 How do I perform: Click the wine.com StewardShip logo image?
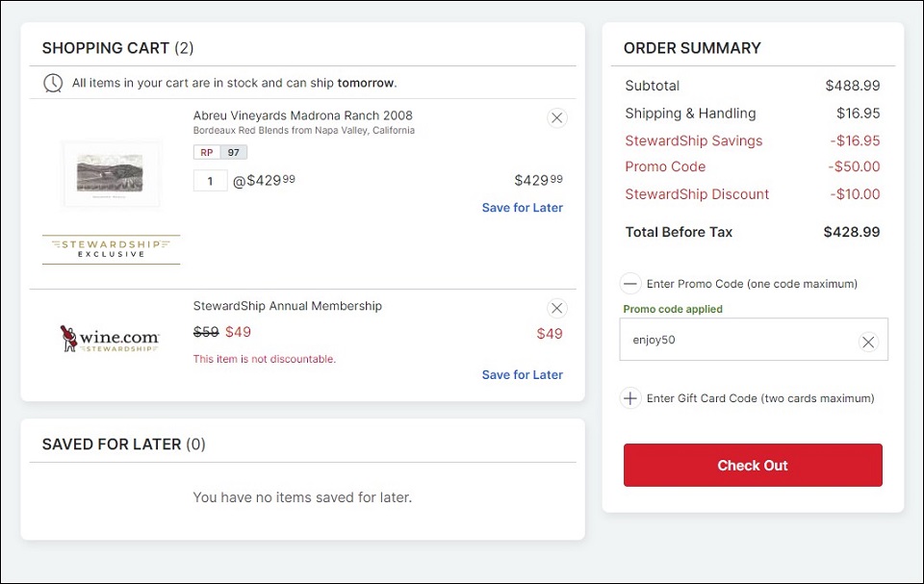tap(110, 339)
